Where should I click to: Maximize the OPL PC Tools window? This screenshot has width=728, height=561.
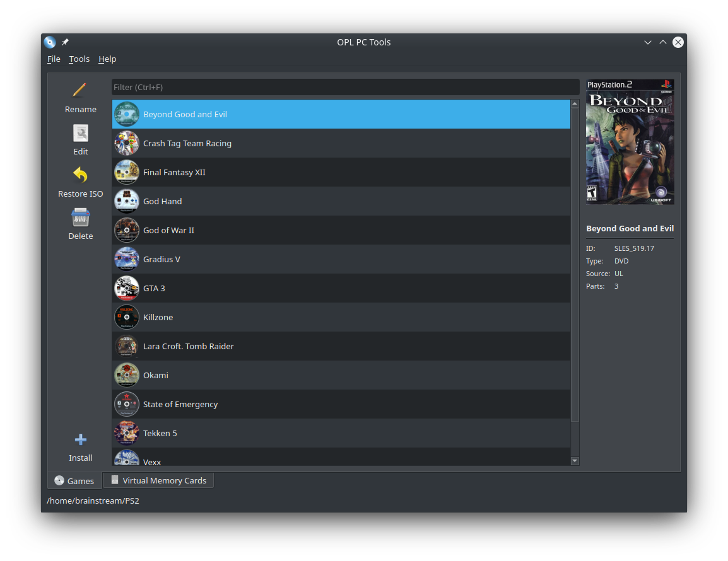(663, 42)
